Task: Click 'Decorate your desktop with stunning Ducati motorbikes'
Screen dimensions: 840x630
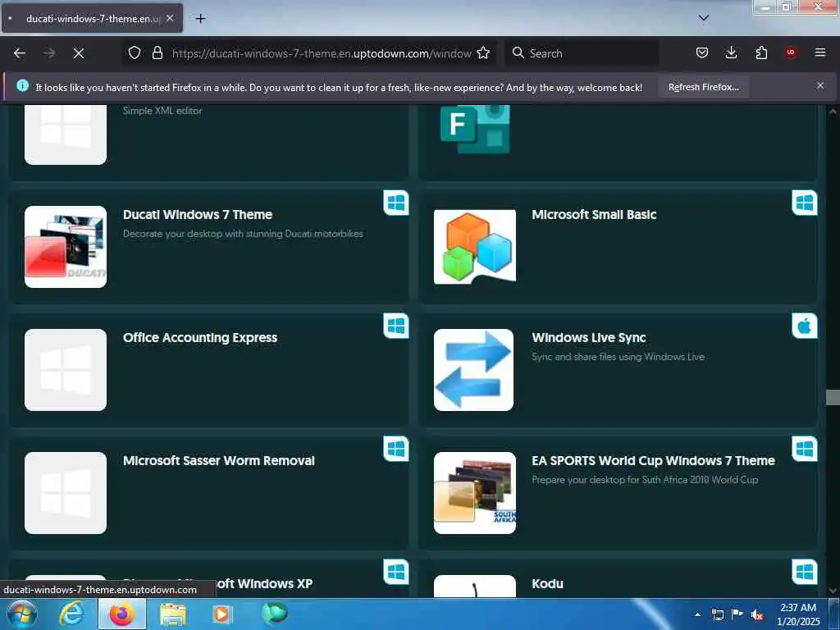Action: (243, 234)
